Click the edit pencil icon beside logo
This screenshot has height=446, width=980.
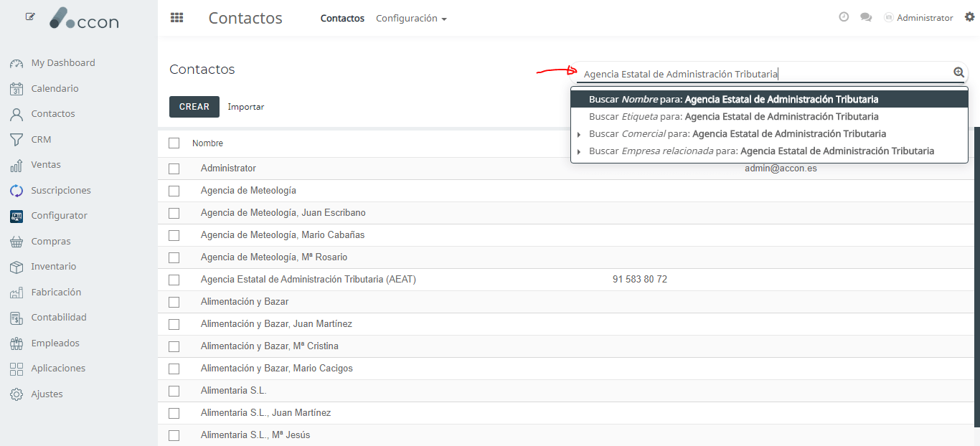pyautogui.click(x=30, y=16)
